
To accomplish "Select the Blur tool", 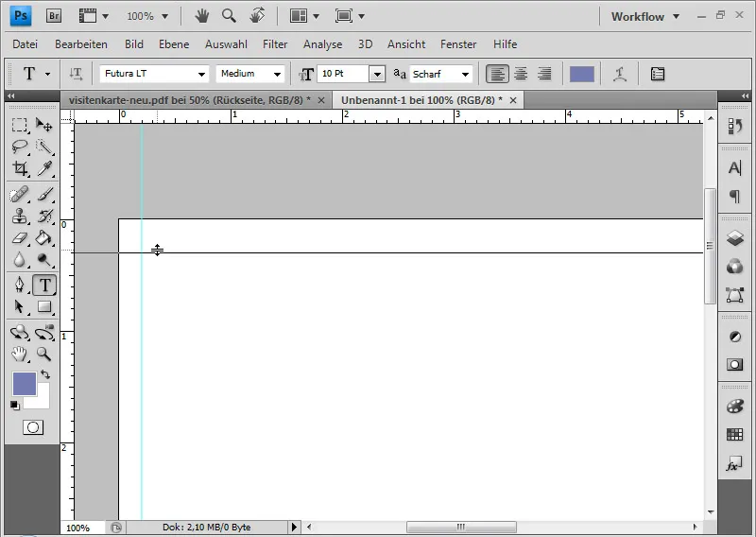I will (19, 260).
